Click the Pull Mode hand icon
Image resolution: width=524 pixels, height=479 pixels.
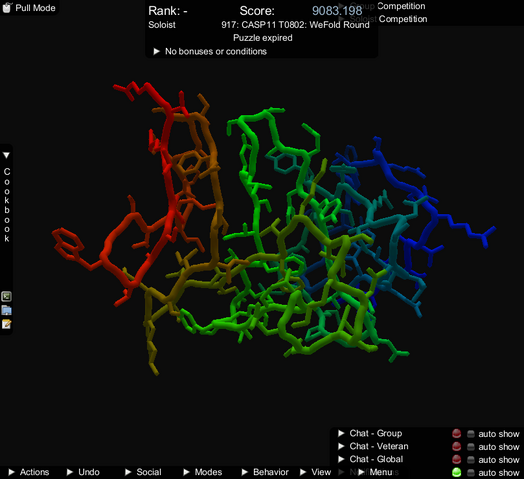click(7, 7)
